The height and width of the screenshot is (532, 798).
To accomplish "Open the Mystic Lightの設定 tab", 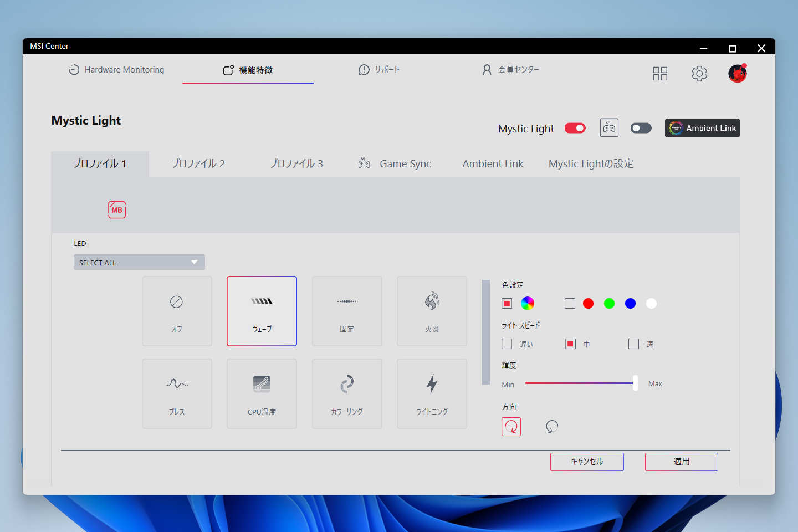I will point(591,164).
